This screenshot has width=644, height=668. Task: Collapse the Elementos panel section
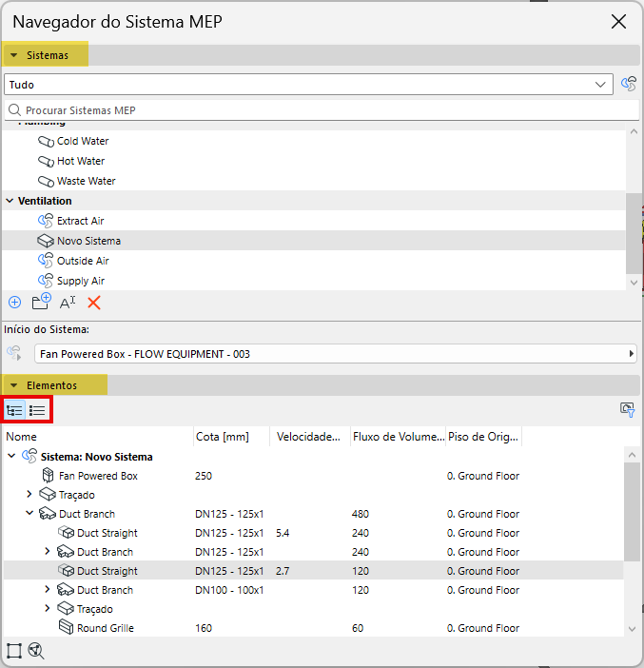coord(13,385)
